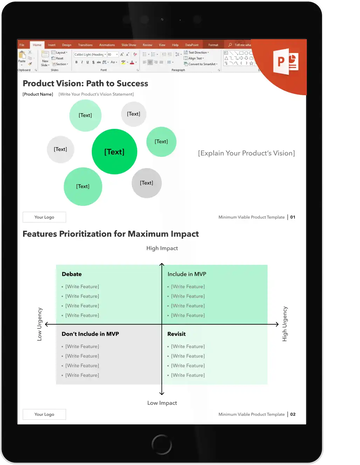Click the Align Right icon
This screenshot has height=465, width=360.
coord(156,62)
